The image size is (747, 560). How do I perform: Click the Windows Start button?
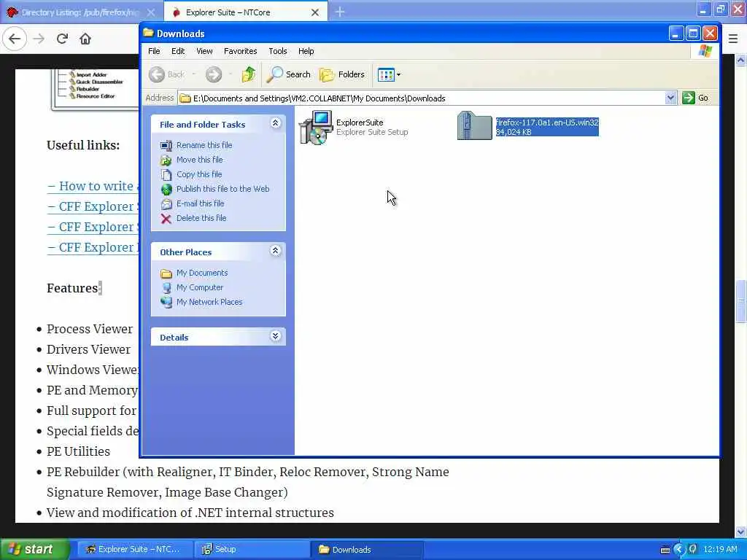(x=34, y=549)
